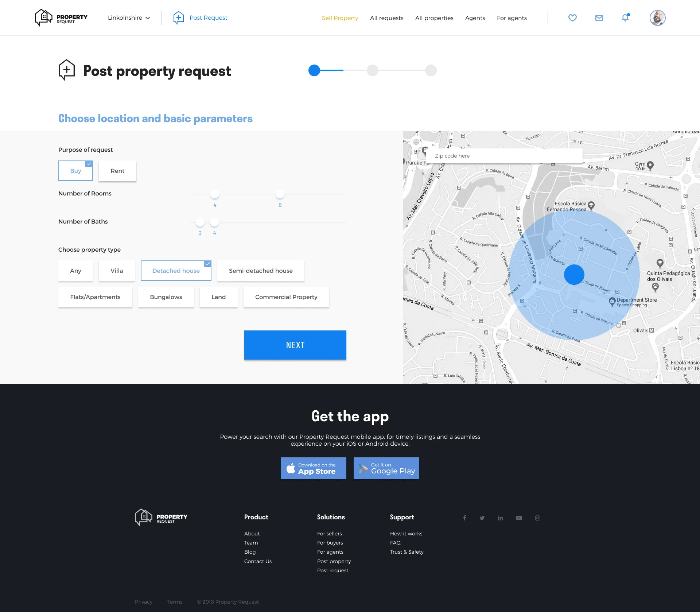The image size is (700, 612).
Task: Expand the profile avatar menu
Action: 657,18
